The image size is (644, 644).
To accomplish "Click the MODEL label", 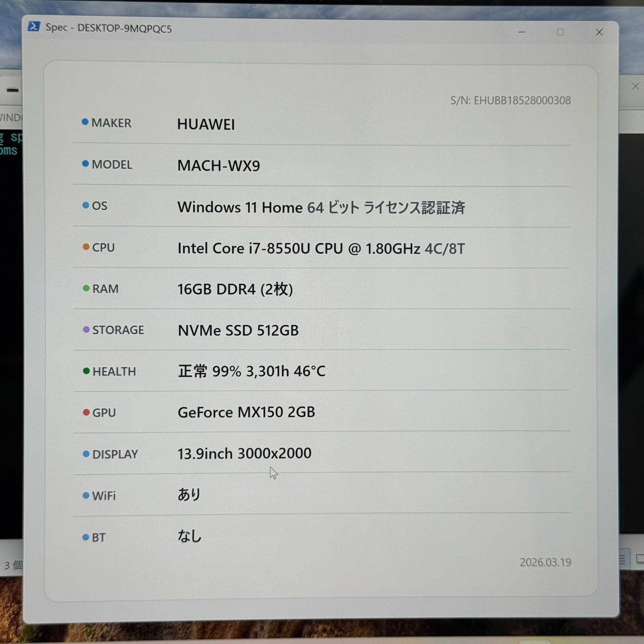I will tap(112, 164).
